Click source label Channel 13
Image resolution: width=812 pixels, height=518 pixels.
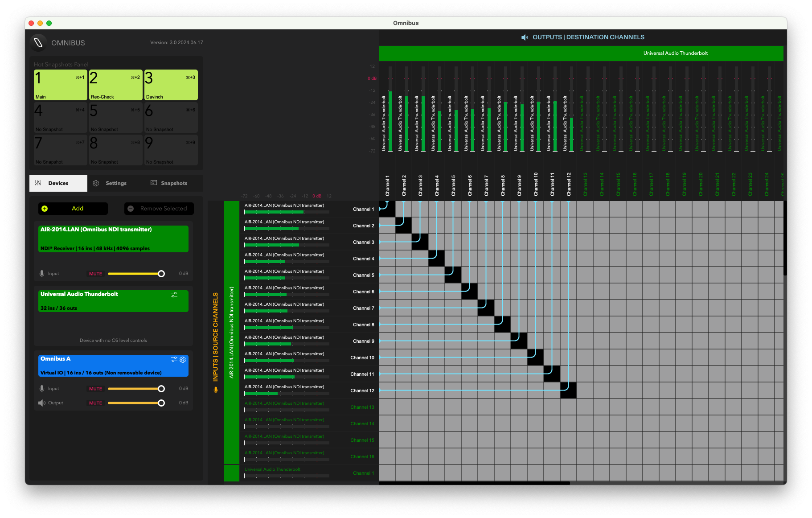[x=362, y=407]
